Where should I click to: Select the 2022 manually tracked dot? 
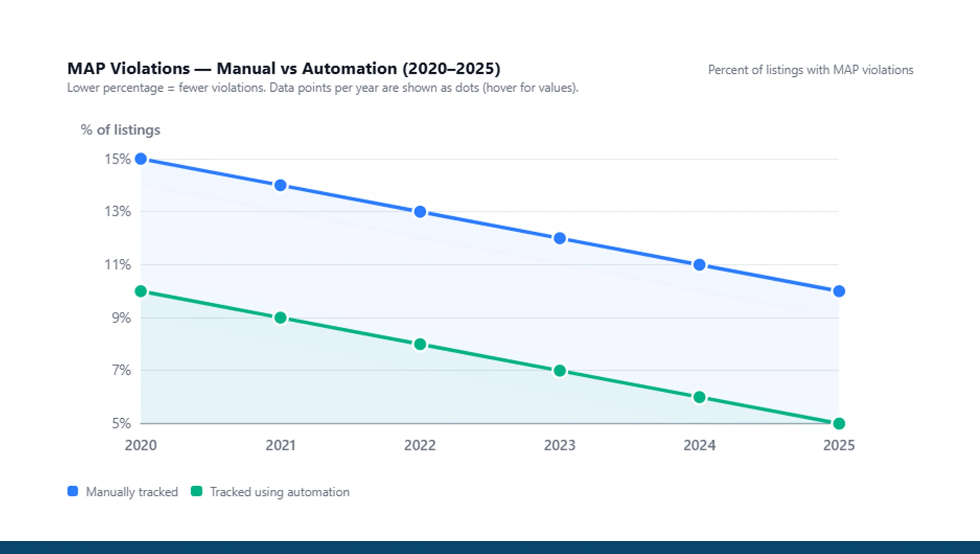(x=420, y=212)
